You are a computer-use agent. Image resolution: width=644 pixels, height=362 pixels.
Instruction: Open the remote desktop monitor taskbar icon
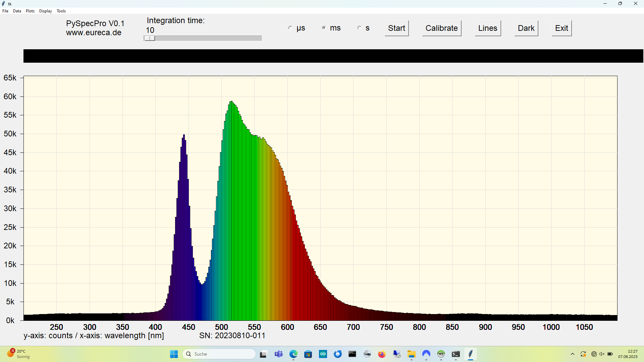pos(397,354)
